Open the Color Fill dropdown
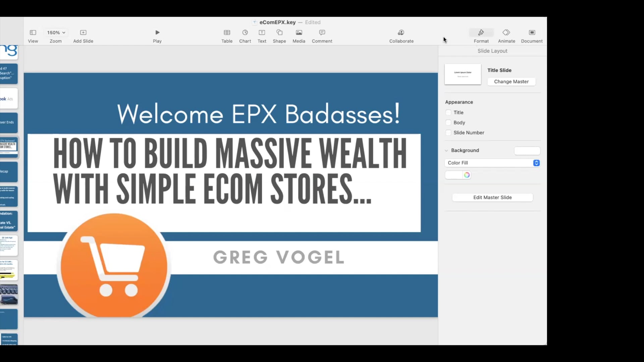Viewport: 644px width, 362px height. 536,163
